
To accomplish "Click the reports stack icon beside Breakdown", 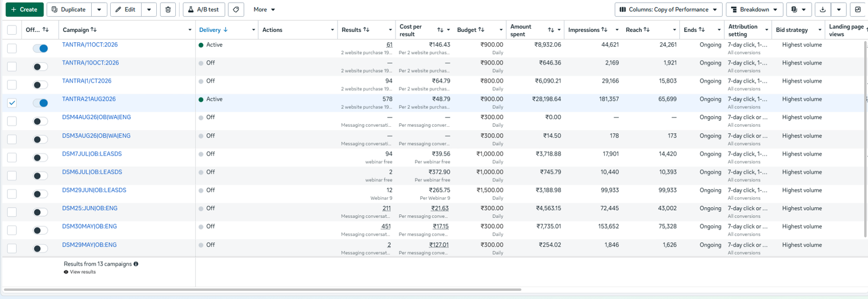I will [x=799, y=10].
